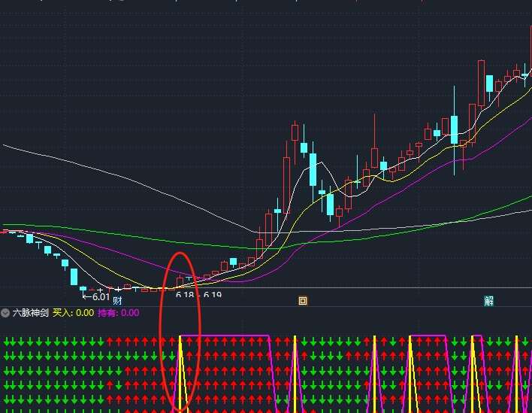Click the cyan candlestick at the 6.01 low
The height and width of the screenshot is (413, 532).
click(74, 277)
